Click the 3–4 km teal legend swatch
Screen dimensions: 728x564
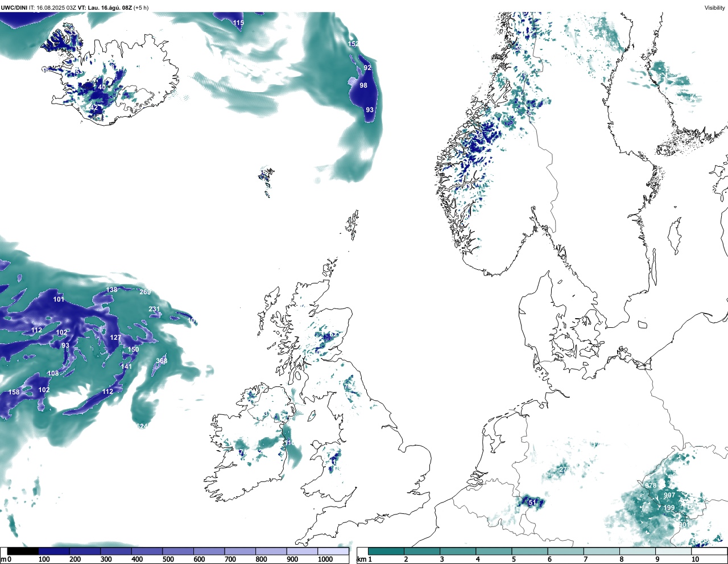(x=458, y=551)
